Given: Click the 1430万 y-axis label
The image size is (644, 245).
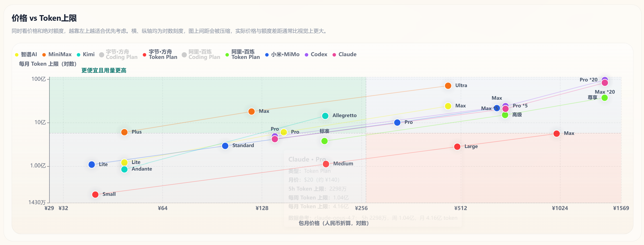Looking at the screenshot, I should pos(37,202).
